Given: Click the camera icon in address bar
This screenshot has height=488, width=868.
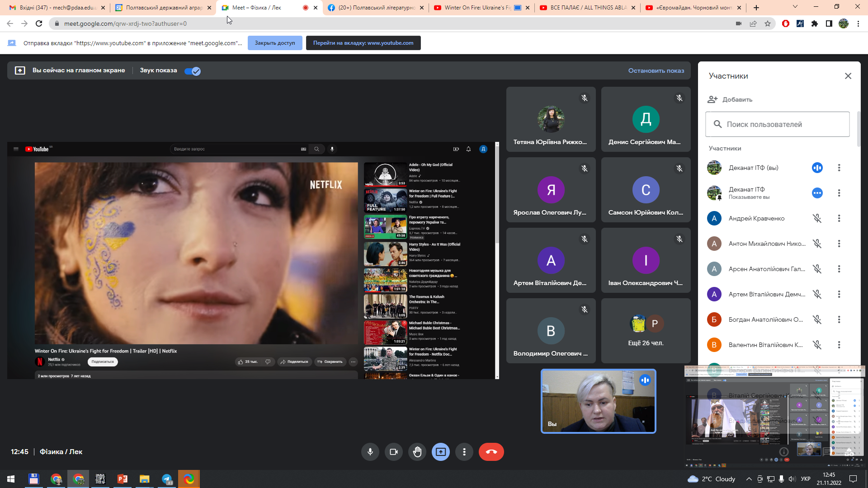Looking at the screenshot, I should 739,23.
